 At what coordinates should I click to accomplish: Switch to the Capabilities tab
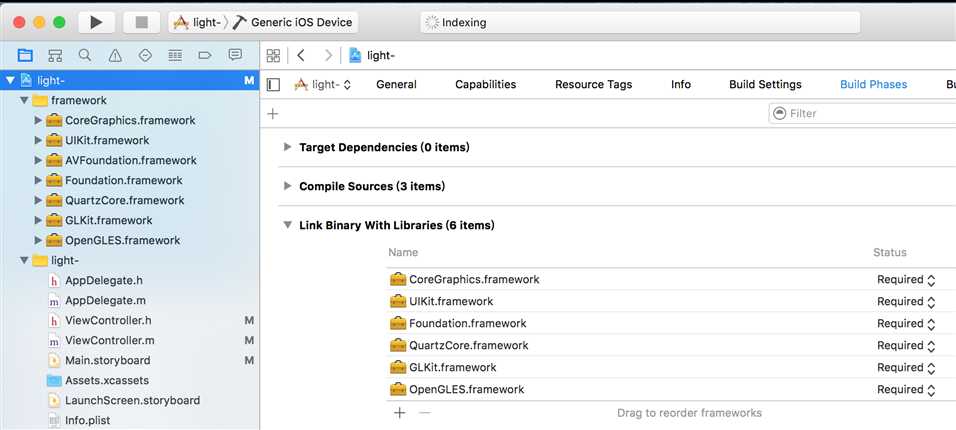(x=485, y=85)
